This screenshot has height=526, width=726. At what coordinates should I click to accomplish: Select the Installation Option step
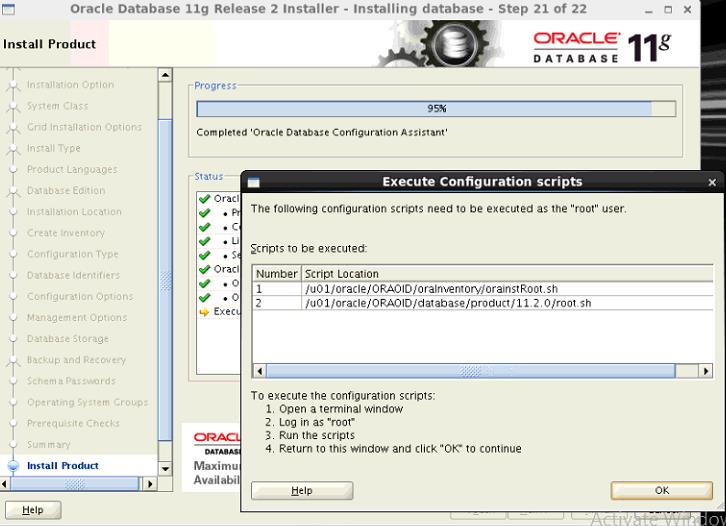coord(70,84)
